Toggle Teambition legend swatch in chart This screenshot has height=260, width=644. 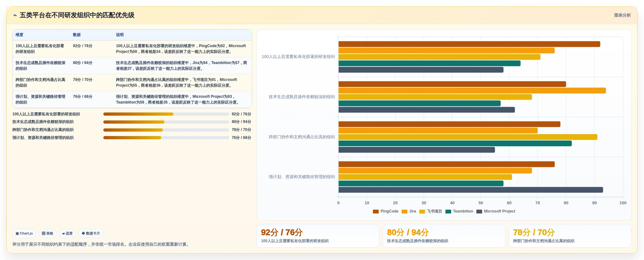[448, 212]
